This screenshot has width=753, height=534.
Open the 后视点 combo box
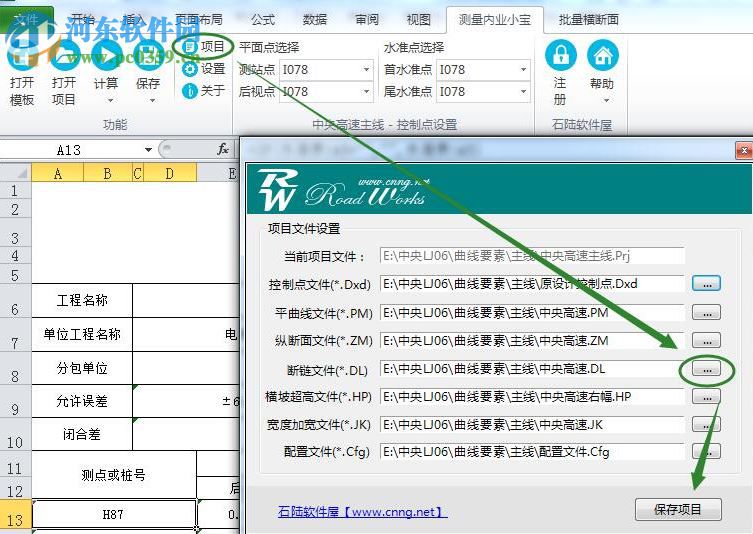point(326,91)
